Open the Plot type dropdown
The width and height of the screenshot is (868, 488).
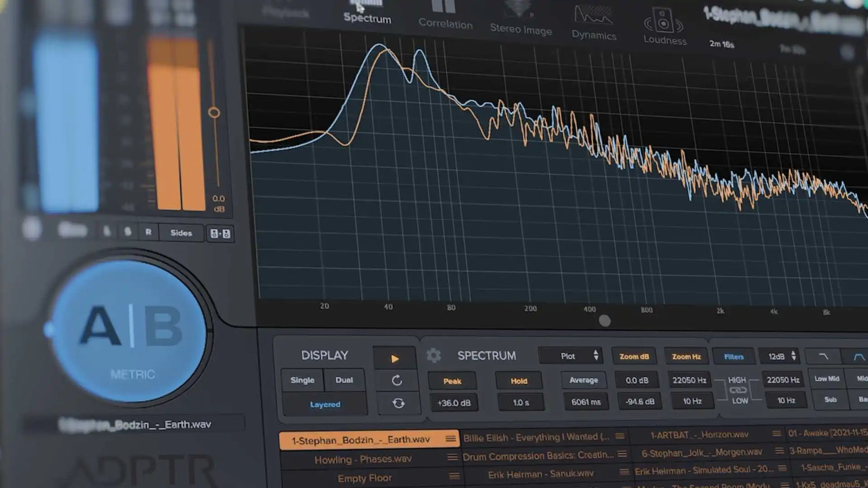click(x=571, y=356)
